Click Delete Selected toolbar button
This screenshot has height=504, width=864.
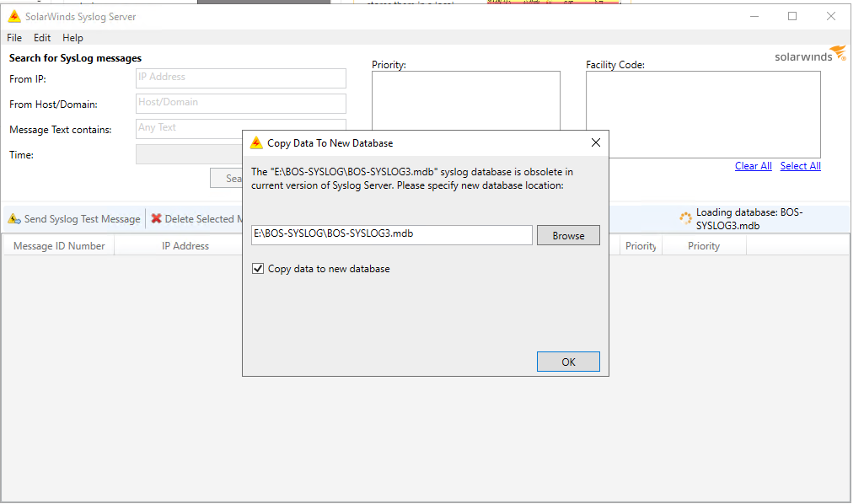coord(196,219)
